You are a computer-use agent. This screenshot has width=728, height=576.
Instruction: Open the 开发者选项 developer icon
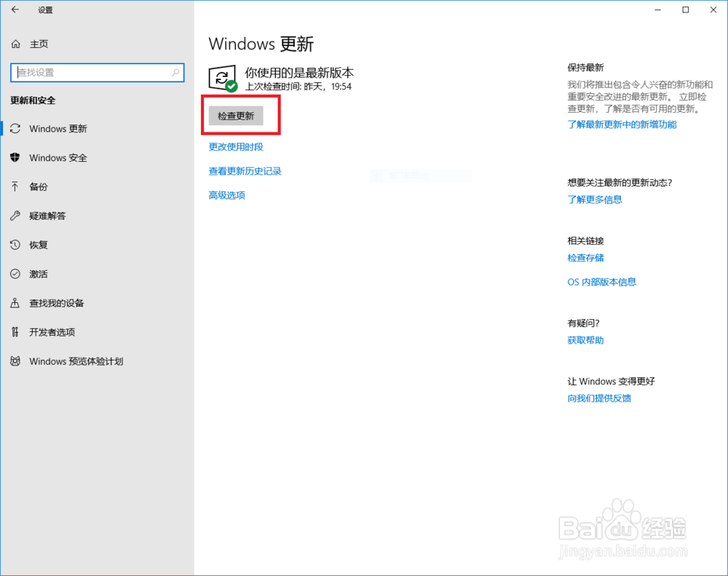[x=15, y=332]
